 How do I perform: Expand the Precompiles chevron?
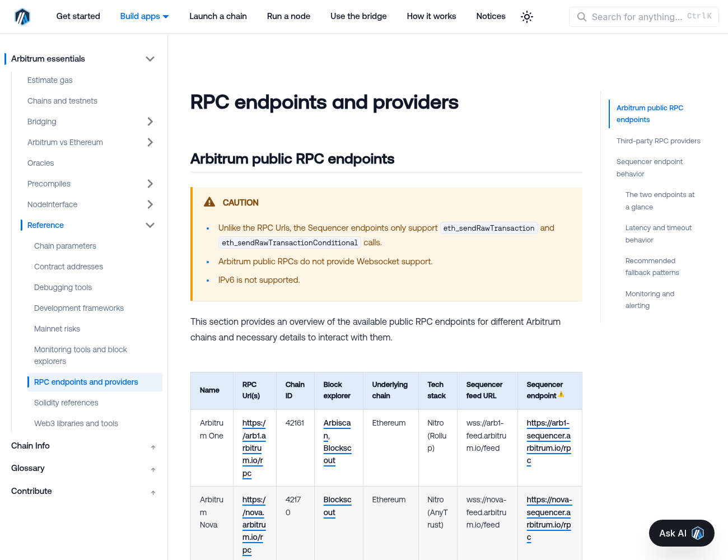point(150,184)
